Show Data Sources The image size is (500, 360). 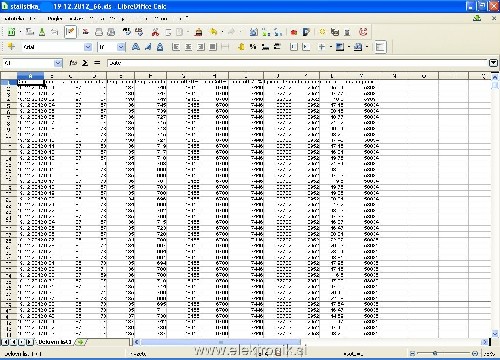[x=347, y=32]
